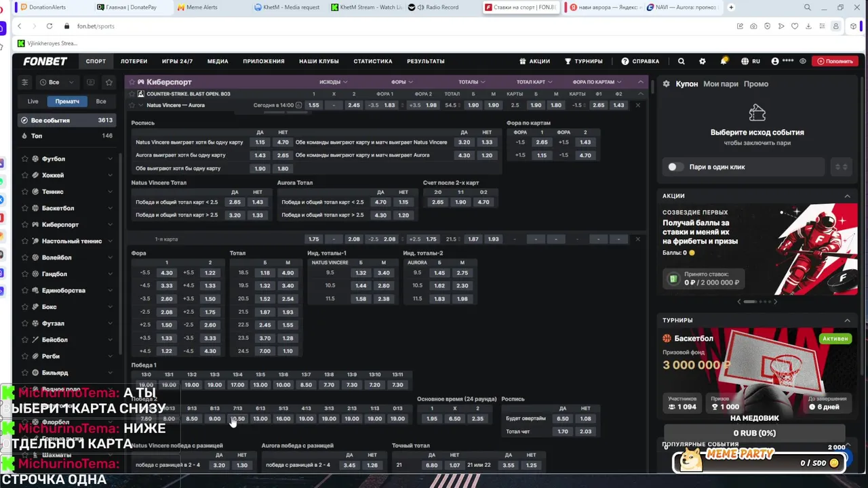
Task: Click favorites star filter in sidebar
Action: 108,82
